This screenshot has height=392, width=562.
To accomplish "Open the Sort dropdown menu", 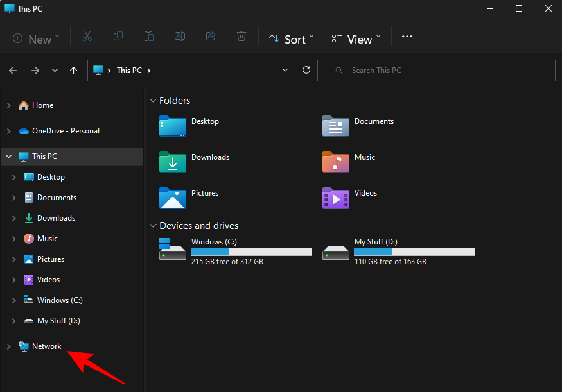I will coord(291,38).
